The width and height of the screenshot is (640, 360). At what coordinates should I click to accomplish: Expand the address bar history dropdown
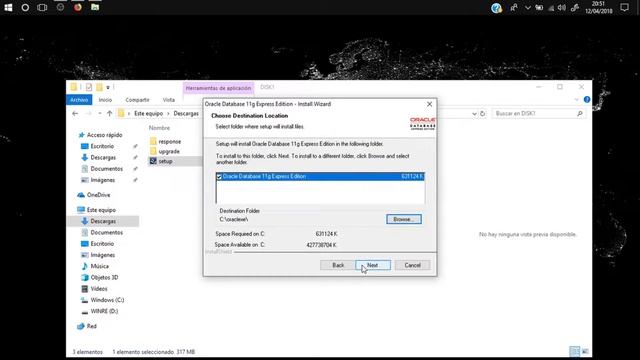[474, 114]
